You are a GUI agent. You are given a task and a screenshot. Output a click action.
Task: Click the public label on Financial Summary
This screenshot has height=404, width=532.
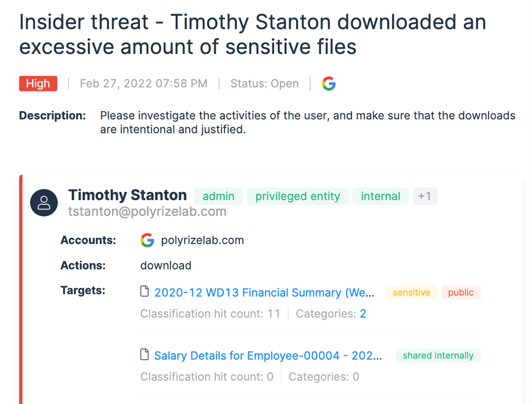[460, 293]
